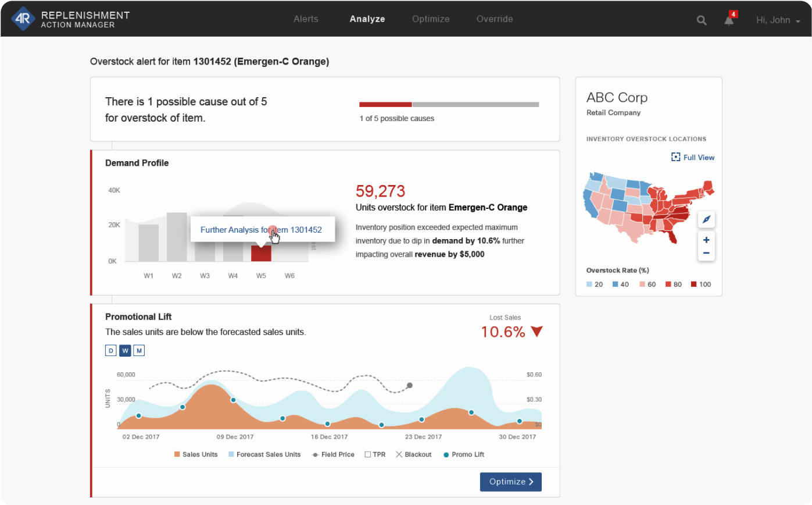Click the map compass locate icon

point(706,219)
